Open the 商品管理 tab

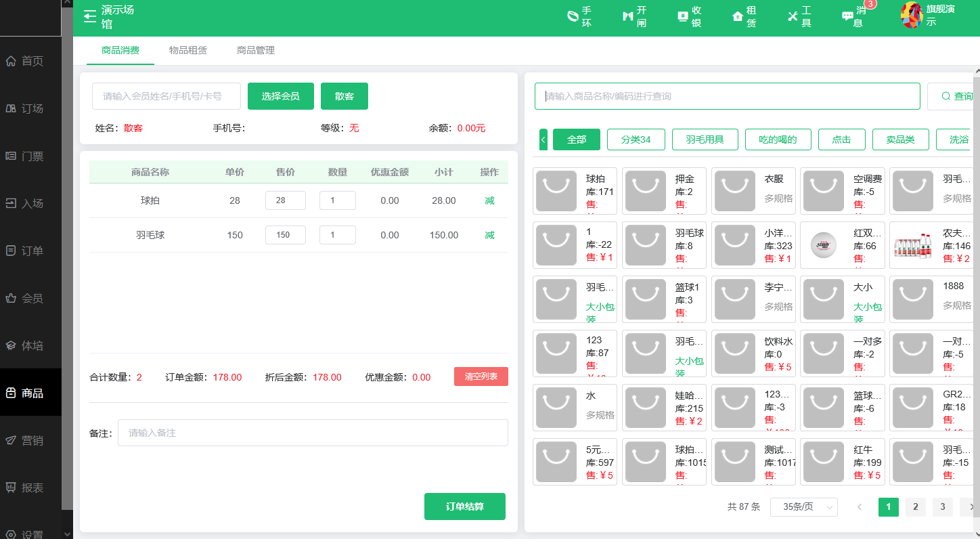point(255,50)
